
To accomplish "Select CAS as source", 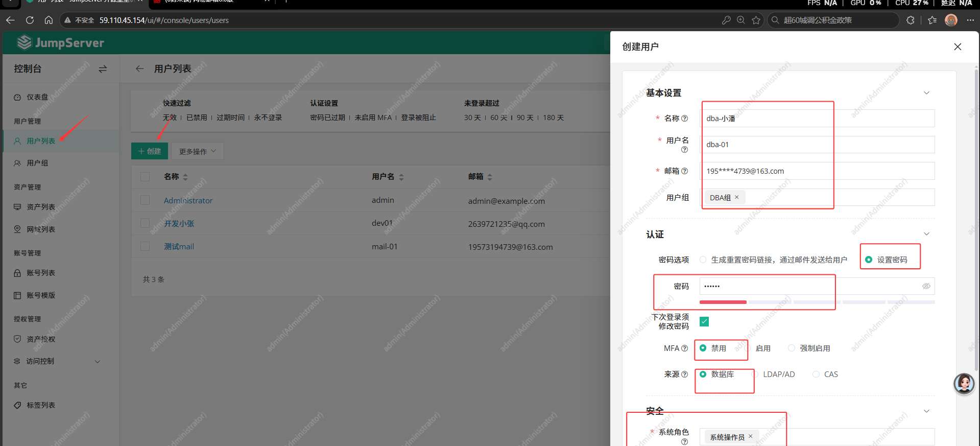I will [x=816, y=374].
